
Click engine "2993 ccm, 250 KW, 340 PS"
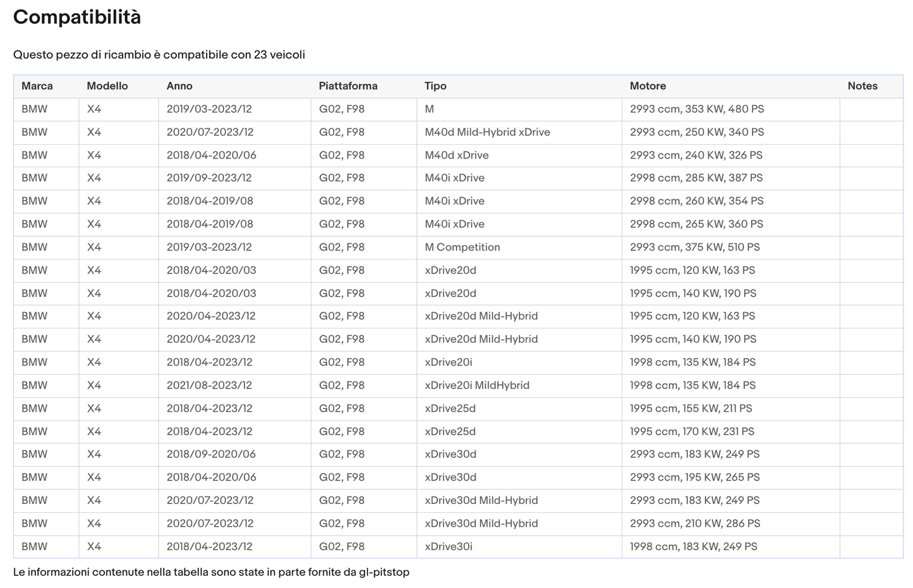[697, 132]
